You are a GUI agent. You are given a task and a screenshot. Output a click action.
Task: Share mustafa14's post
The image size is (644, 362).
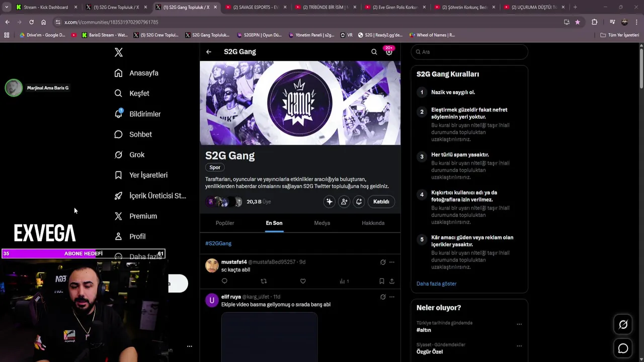tap(391, 281)
